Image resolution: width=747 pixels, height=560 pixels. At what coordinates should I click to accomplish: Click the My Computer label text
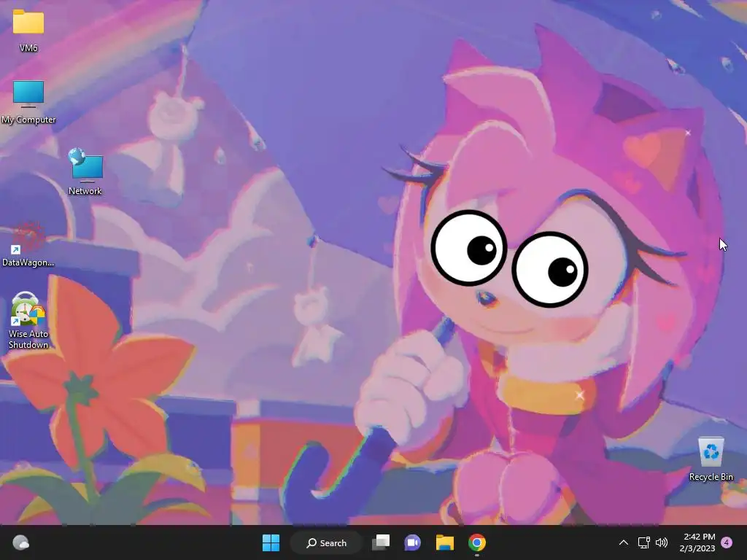click(x=28, y=120)
